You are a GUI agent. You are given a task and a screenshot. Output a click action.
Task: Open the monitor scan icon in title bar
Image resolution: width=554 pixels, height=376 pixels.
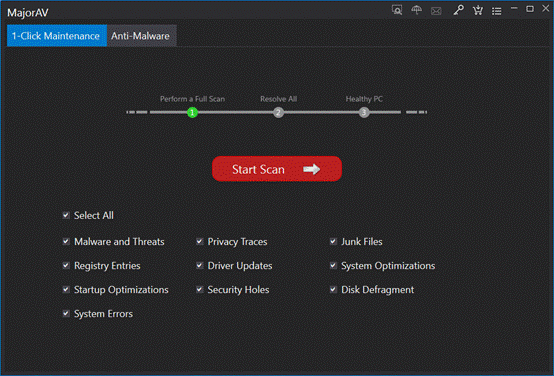point(397,10)
